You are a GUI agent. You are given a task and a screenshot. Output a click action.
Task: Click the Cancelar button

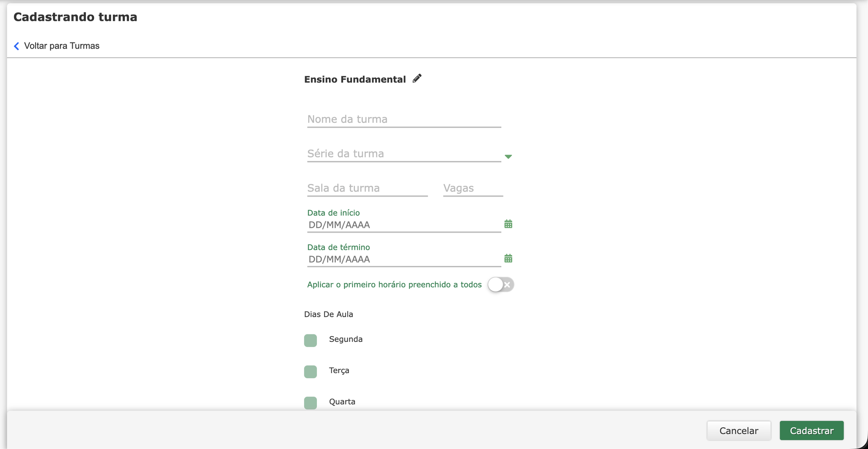point(739,430)
